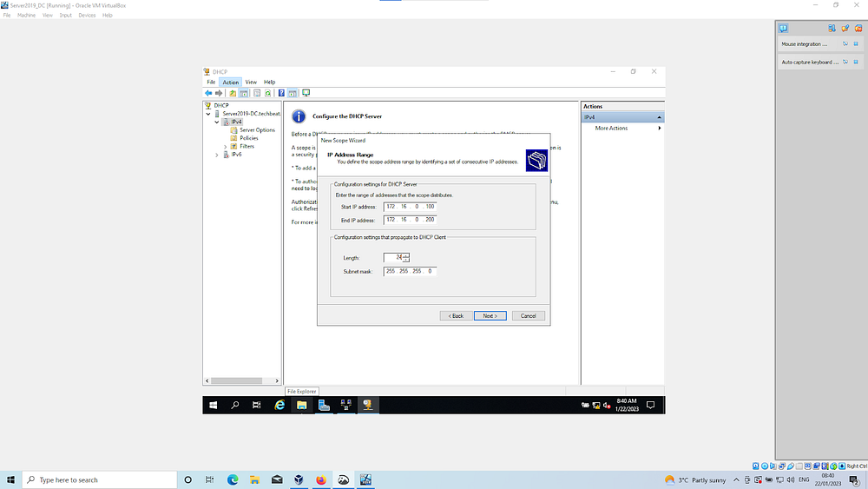
Task: Open Help via blue question mark icon
Action: (281, 93)
